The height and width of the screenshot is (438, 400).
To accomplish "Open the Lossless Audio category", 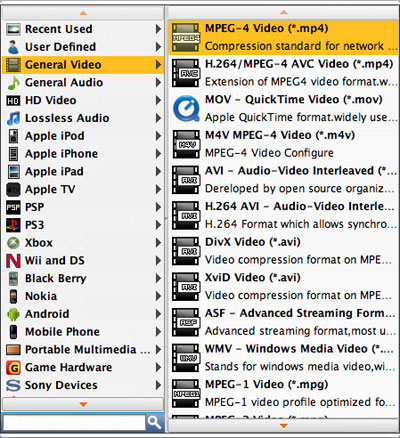I will tap(83, 118).
